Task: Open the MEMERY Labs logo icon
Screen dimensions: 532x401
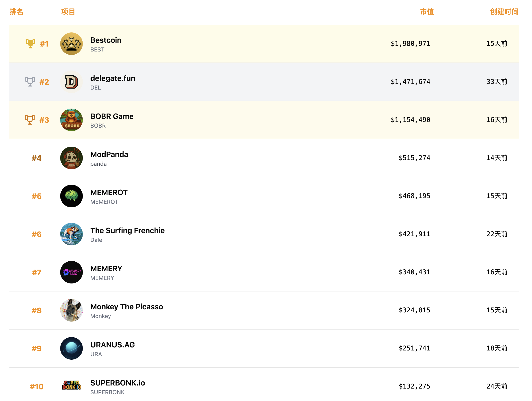Action: [x=71, y=272]
